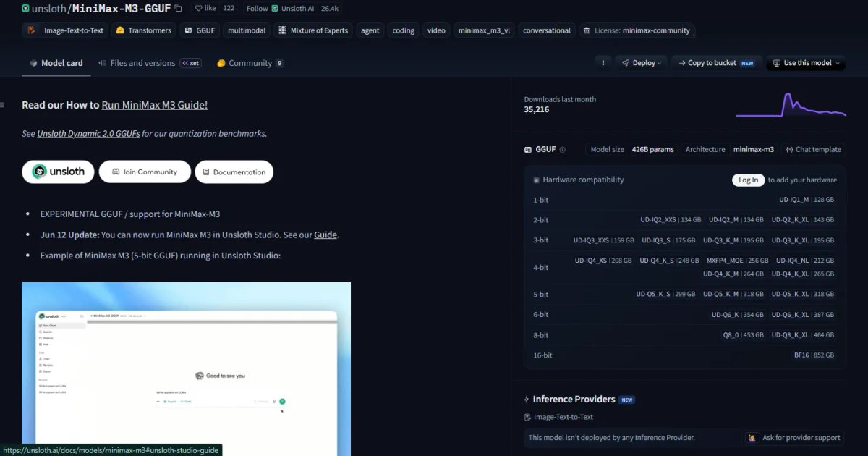Select the UD-Q8_K_XL 464 GB quant
The image size is (868, 456).
802,334
